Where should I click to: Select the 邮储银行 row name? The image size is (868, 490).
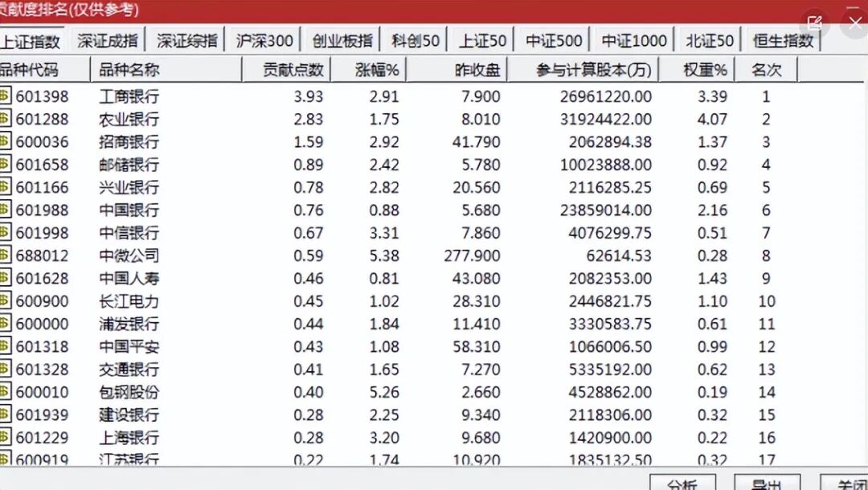click(x=129, y=164)
